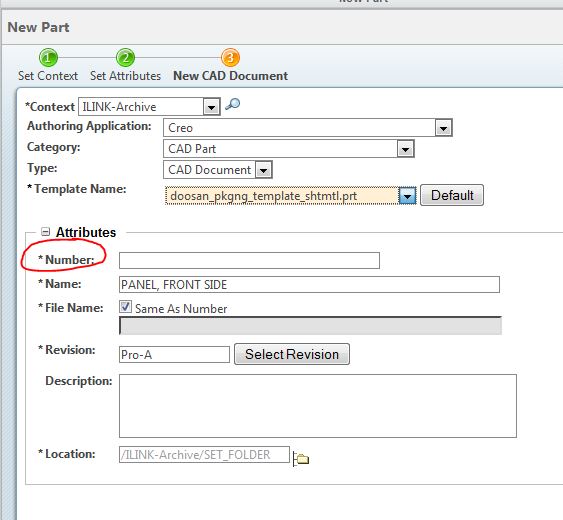Click into the Number input field
563x520 pixels.
(x=249, y=260)
